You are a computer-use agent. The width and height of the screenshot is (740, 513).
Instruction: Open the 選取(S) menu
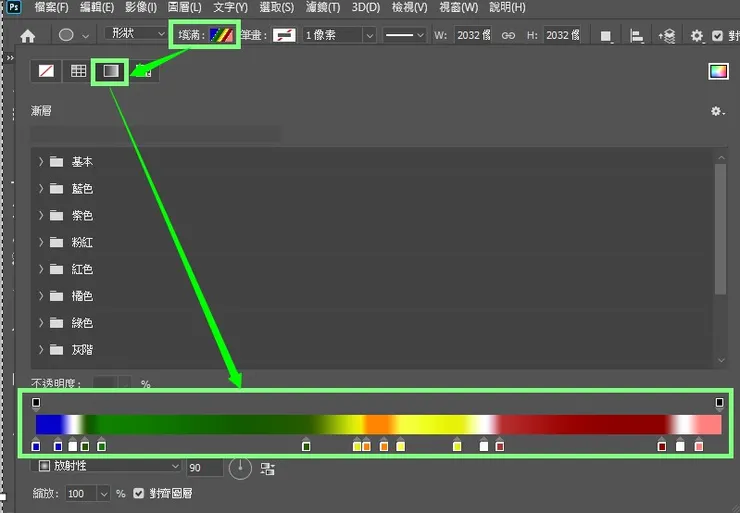coord(277,8)
